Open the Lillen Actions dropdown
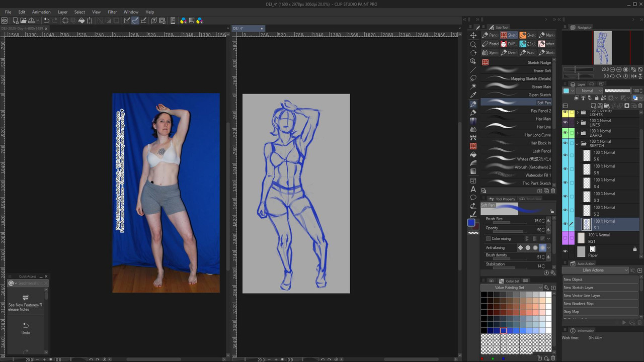The image size is (644, 362). tap(596, 270)
